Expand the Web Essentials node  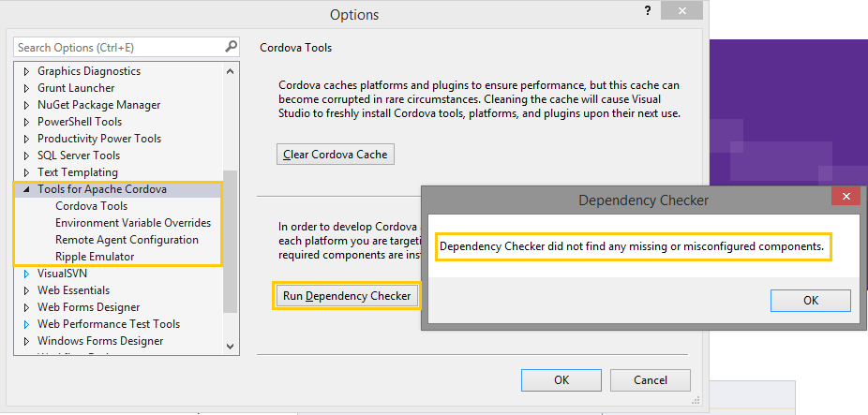tap(26, 290)
